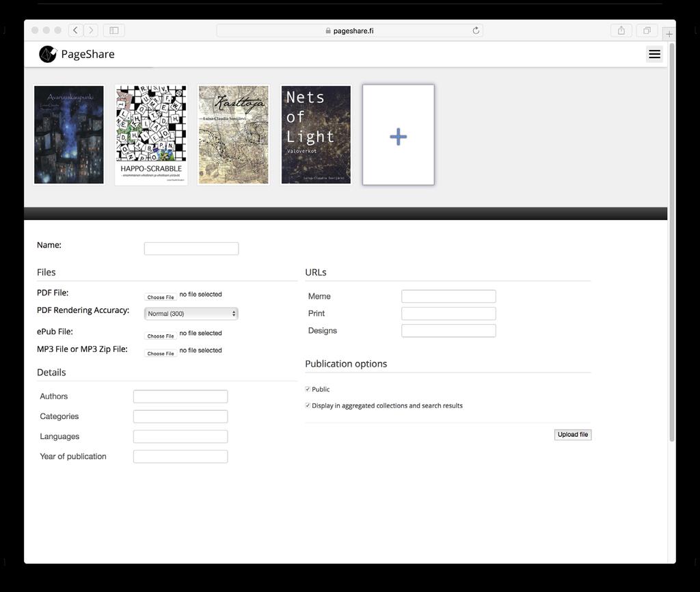700x592 pixels.
Task: Click the PageShare brand text
Action: click(x=87, y=54)
